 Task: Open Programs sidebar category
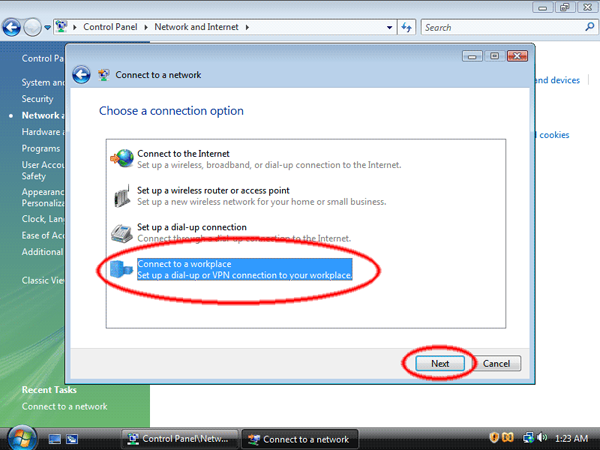(x=41, y=148)
